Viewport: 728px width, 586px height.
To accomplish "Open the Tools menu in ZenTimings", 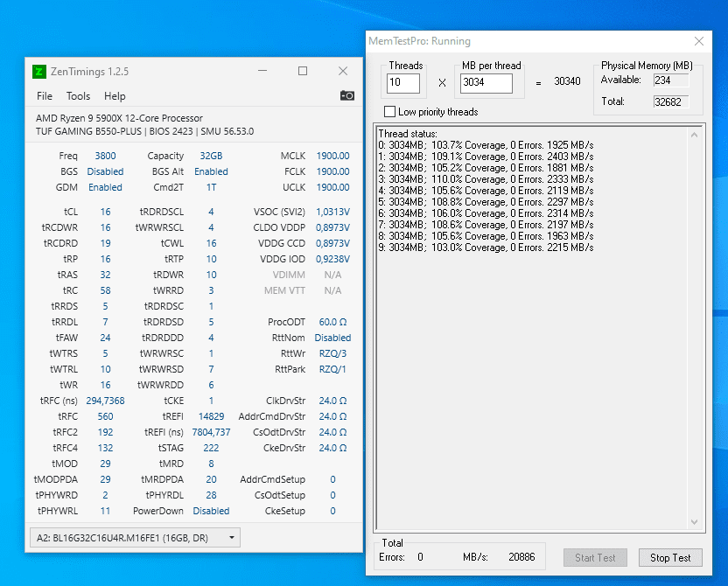I will (78, 96).
